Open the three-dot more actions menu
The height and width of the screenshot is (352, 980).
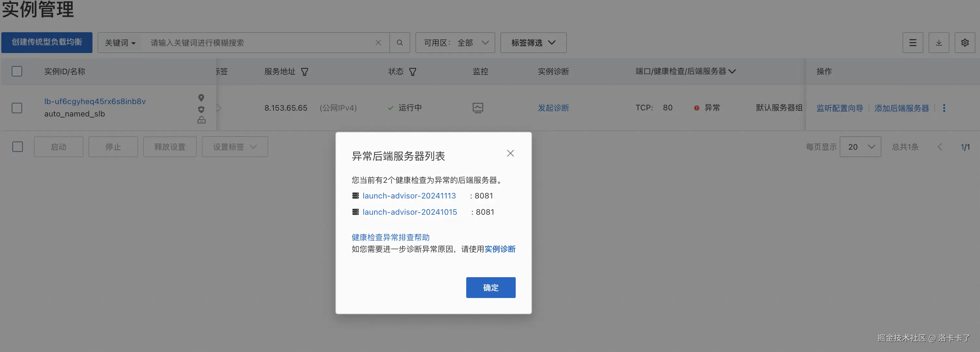[x=944, y=108]
